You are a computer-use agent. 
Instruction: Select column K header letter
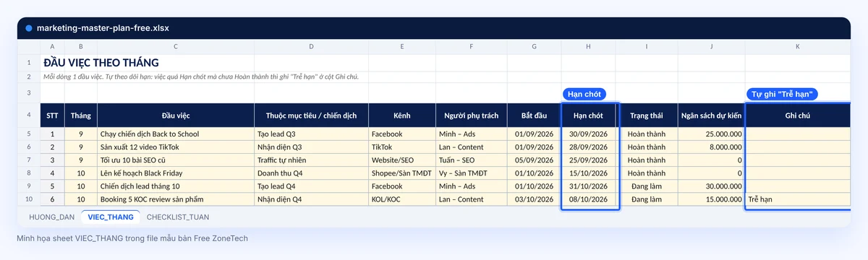click(798, 47)
